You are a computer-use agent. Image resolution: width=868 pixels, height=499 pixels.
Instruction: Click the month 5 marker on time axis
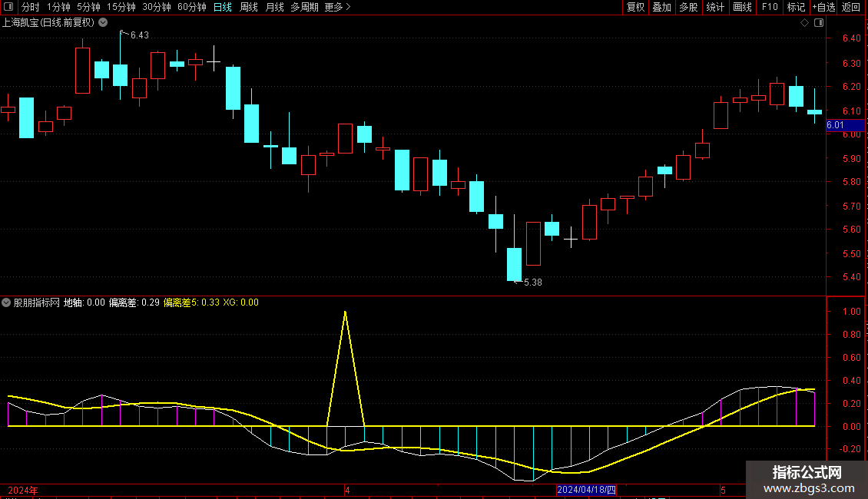coord(723,491)
